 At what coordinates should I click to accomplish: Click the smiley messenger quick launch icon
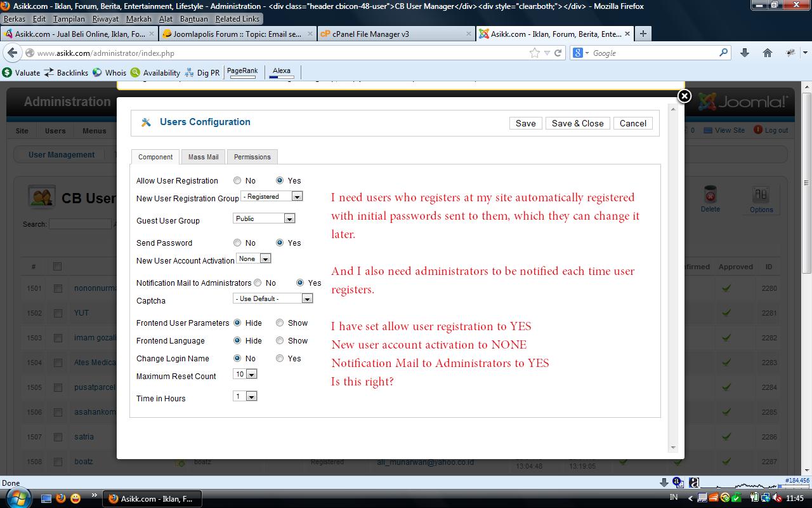click(x=75, y=498)
